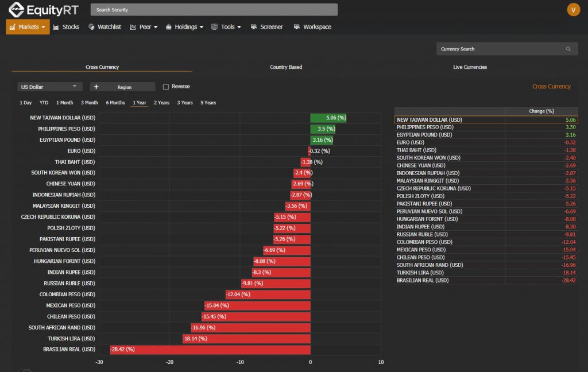Select Thai Baht (USD) in table
This screenshot has width=588, height=372.
486,150
